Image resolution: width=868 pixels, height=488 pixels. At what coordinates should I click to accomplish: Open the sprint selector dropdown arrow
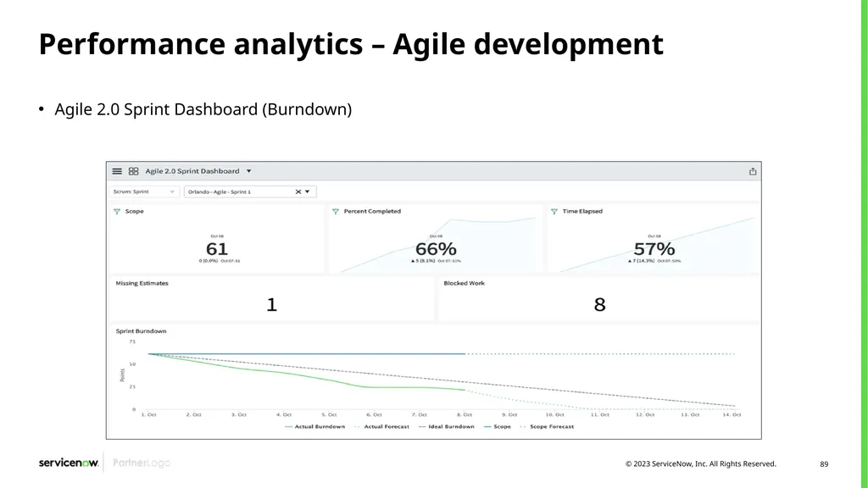click(307, 192)
